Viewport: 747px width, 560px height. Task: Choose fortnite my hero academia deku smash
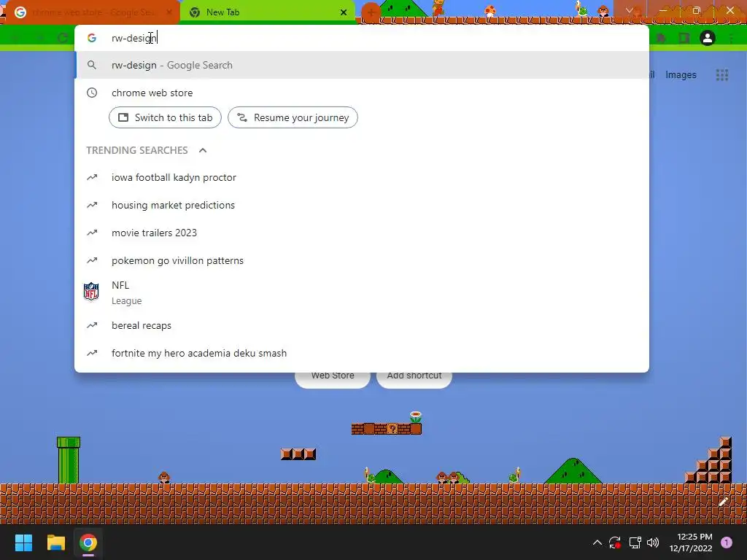362,354
